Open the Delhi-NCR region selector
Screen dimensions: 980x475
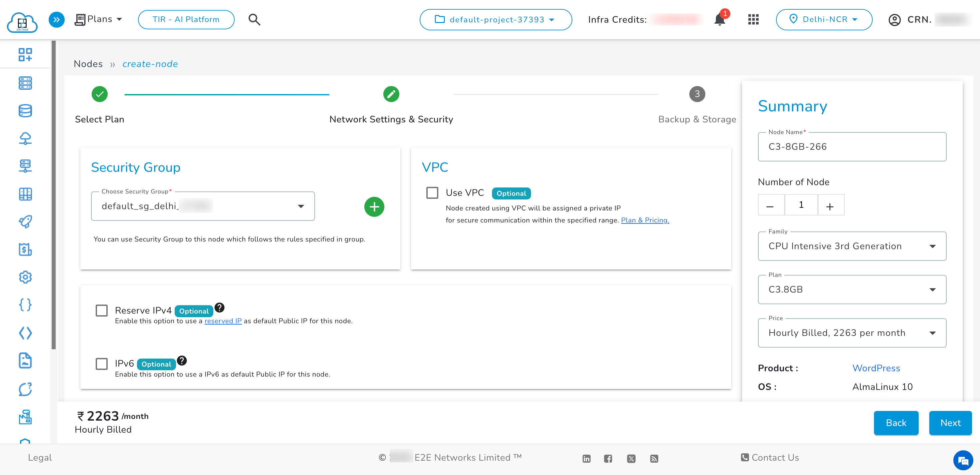point(824,19)
